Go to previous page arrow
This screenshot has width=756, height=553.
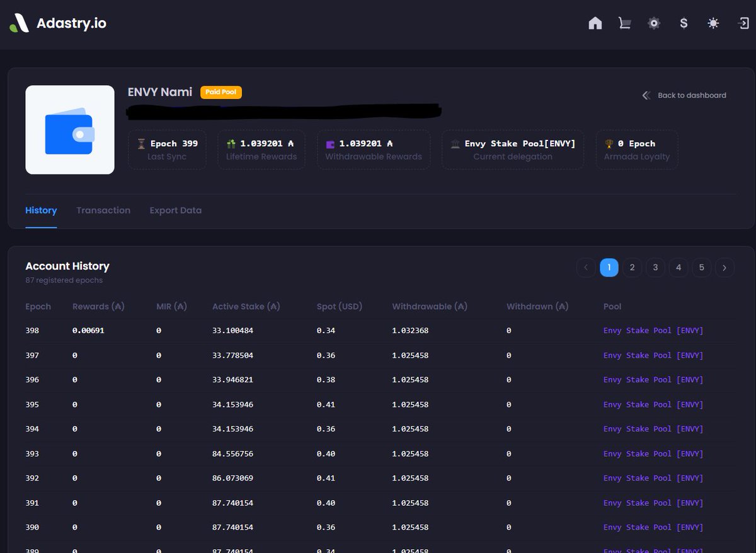(586, 268)
